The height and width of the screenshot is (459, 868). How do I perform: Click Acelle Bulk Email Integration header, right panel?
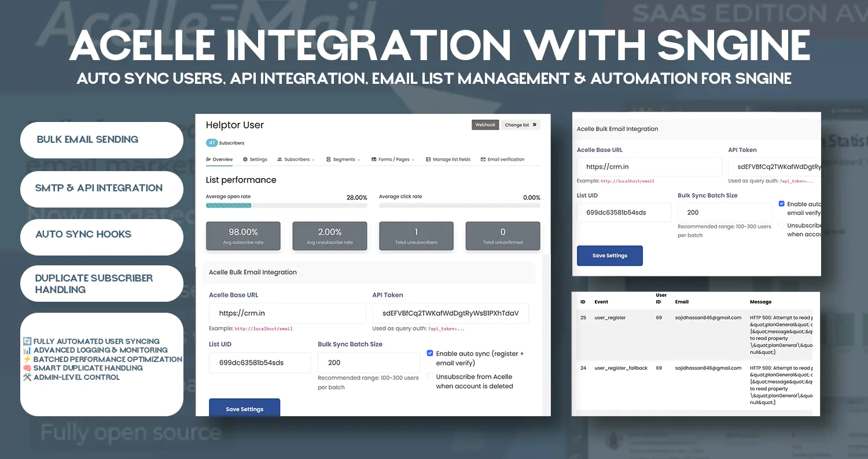[617, 129]
